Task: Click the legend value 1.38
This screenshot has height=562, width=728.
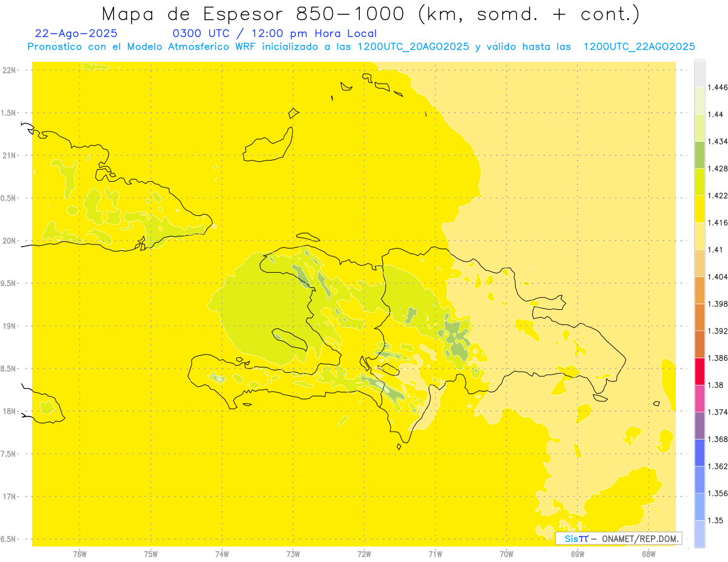Action: [x=716, y=385]
